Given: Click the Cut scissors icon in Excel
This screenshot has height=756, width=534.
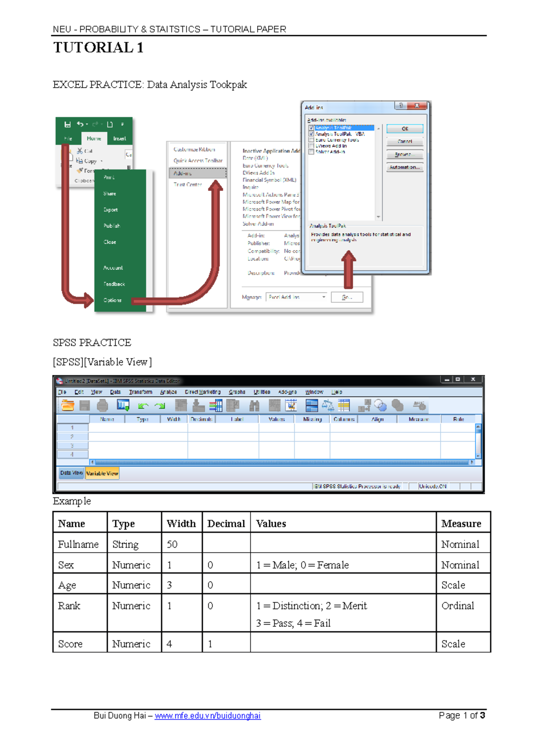Looking at the screenshot, I should (x=80, y=151).
